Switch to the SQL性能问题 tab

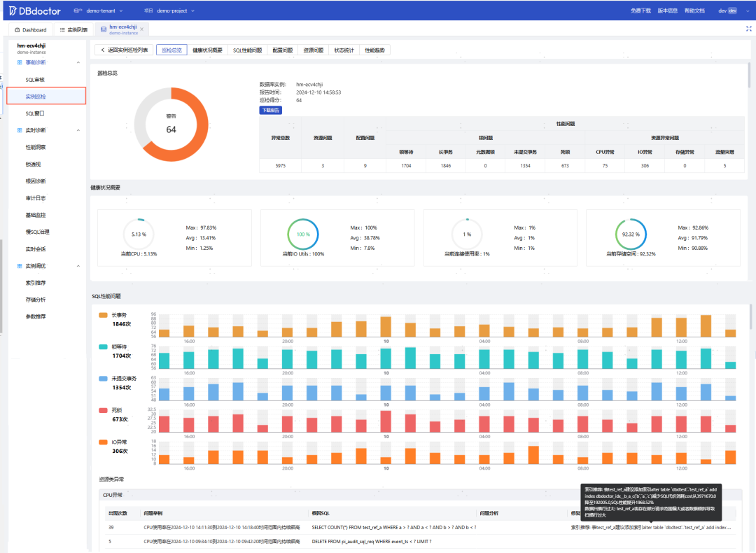coord(247,50)
